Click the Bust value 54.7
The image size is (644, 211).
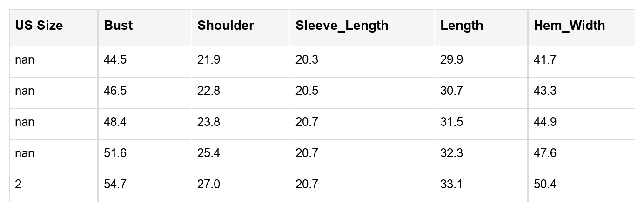(x=115, y=185)
